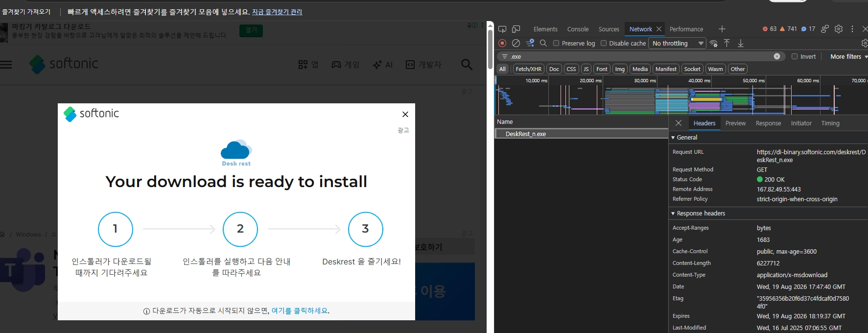This screenshot has height=333, width=868.
Task: Switch to the Console panel tab
Action: tap(578, 29)
